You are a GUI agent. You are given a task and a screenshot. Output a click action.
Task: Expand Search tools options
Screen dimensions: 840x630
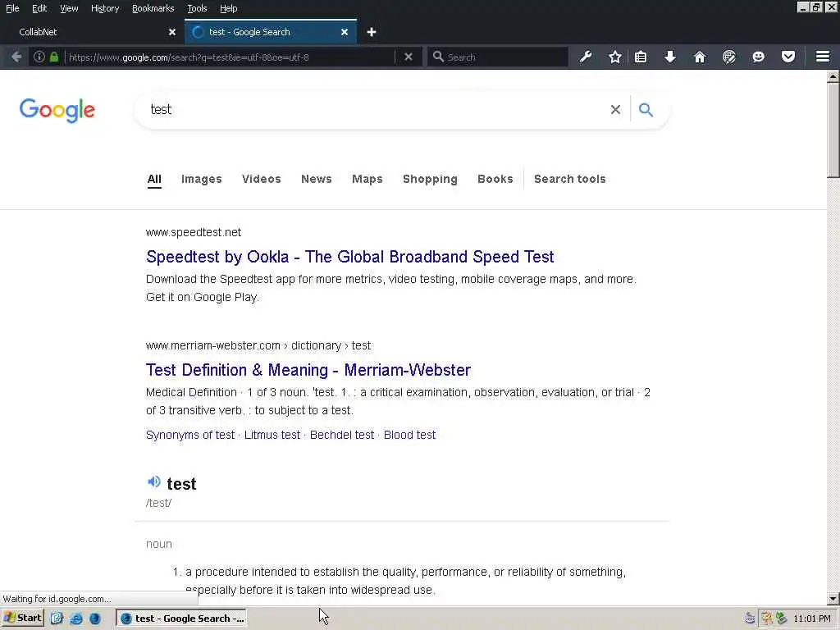[x=570, y=179]
